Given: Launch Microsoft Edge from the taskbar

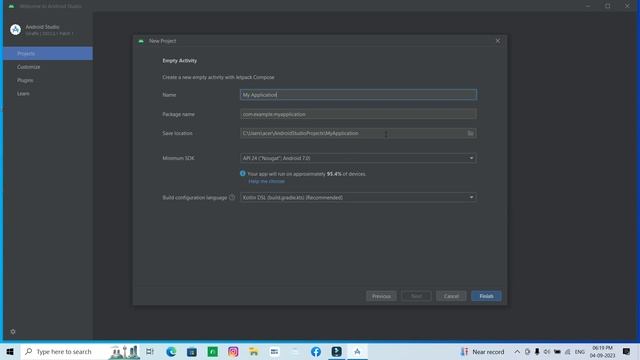Looking at the screenshot, I should tap(171, 351).
